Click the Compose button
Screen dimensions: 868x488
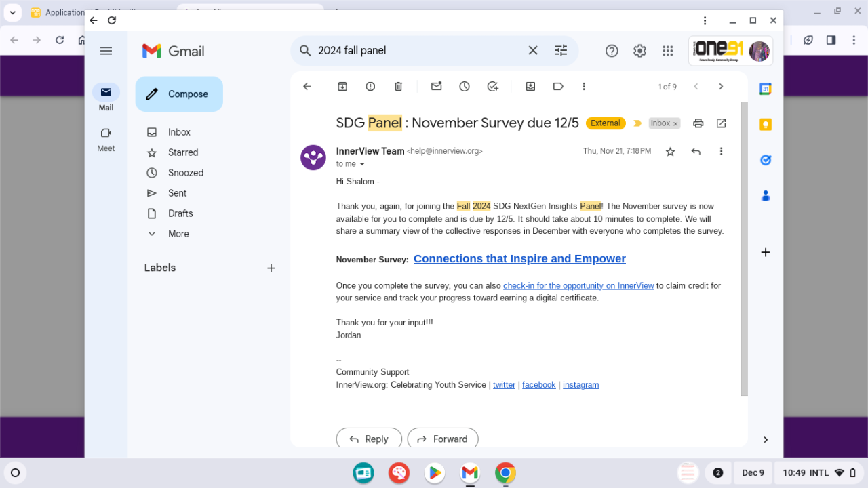tap(179, 94)
